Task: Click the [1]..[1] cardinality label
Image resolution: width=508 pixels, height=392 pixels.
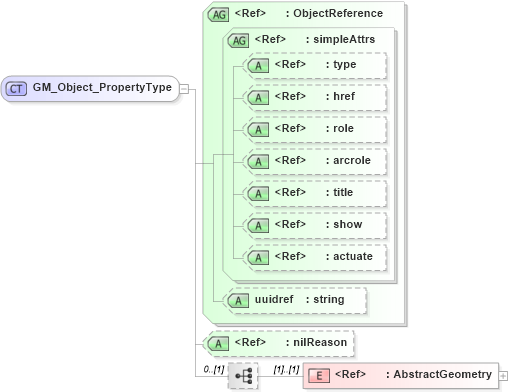Action: (x=286, y=369)
